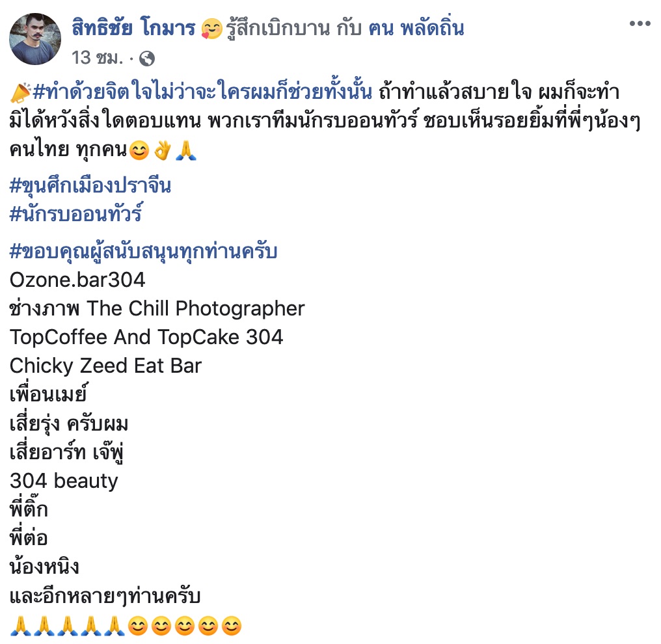Viewport: 661px width, 644px height.
Task: Open hashtag #นักรบออนทัวร์
Action: pyautogui.click(x=76, y=213)
